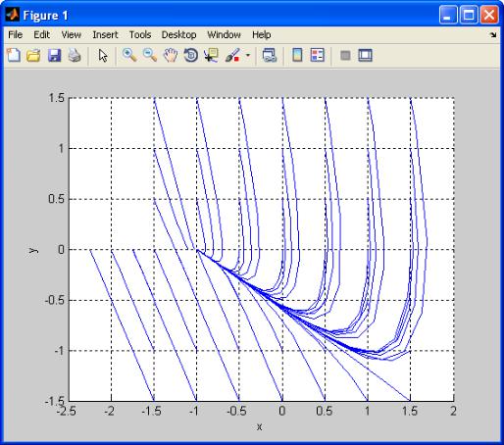Open the Brush color dropdown arrow
This screenshot has width=504, height=445.
click(x=248, y=55)
